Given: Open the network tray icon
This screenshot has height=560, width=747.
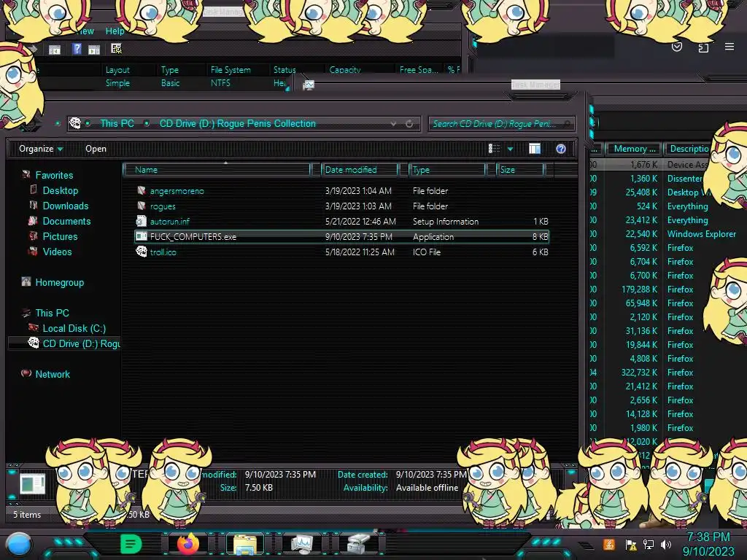Looking at the screenshot, I should 649,544.
